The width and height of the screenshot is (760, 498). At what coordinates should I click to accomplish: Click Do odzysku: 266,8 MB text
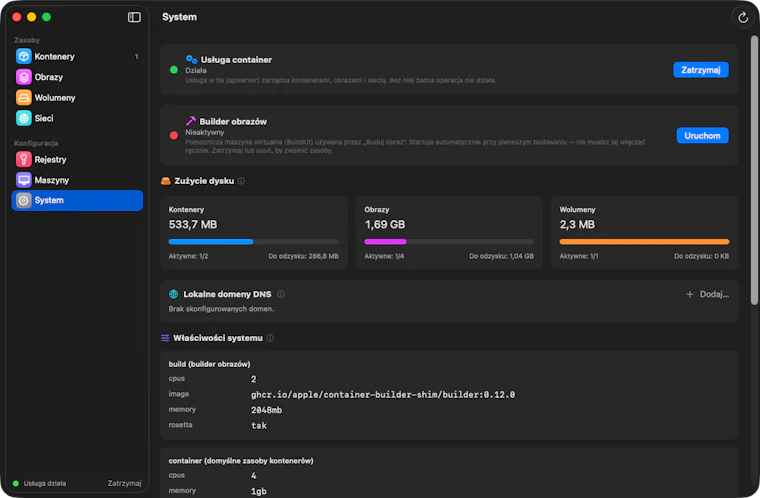(303, 256)
